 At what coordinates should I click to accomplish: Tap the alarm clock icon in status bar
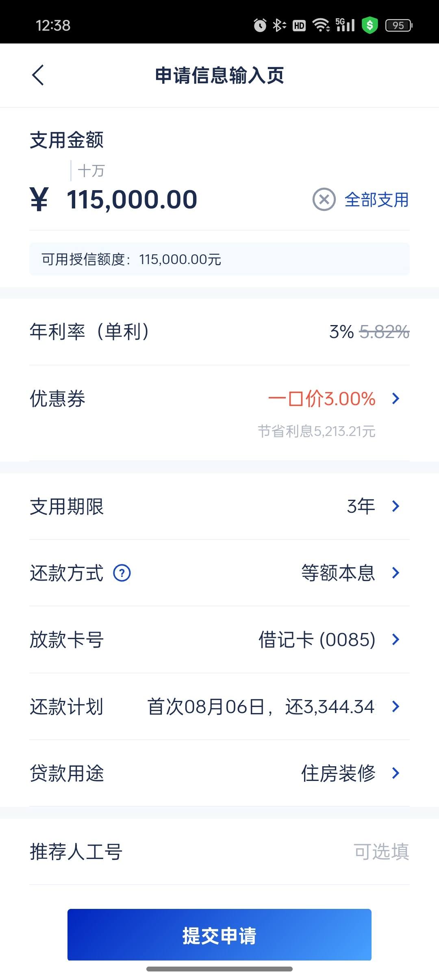point(260,25)
